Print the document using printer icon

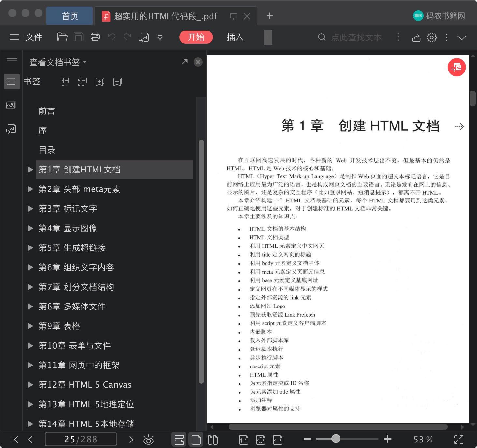coord(95,37)
